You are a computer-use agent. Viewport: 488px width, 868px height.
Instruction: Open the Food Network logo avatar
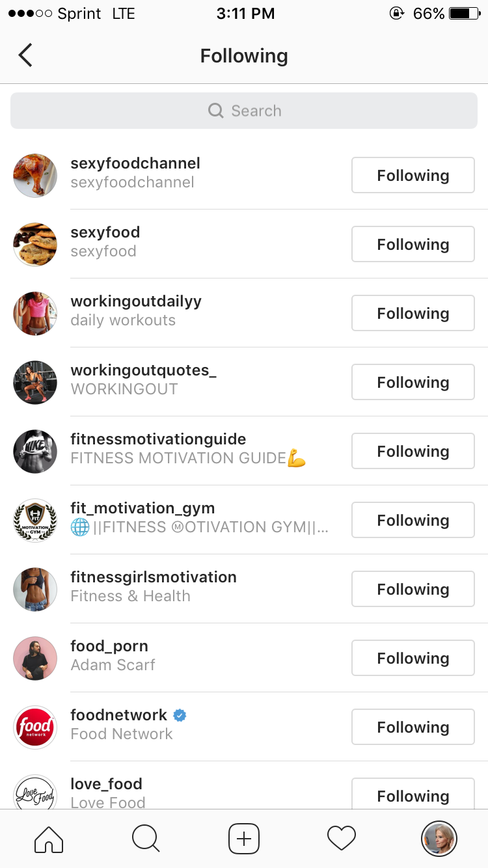35,727
